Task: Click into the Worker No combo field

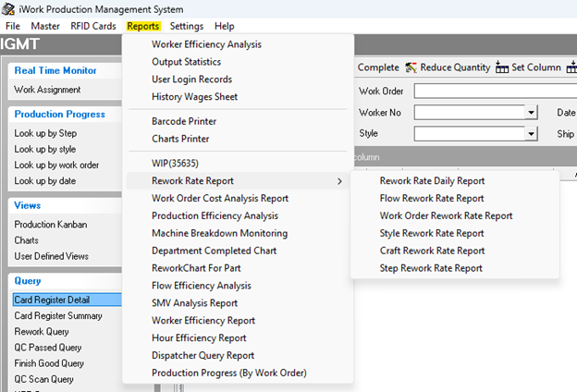Action: coord(470,112)
